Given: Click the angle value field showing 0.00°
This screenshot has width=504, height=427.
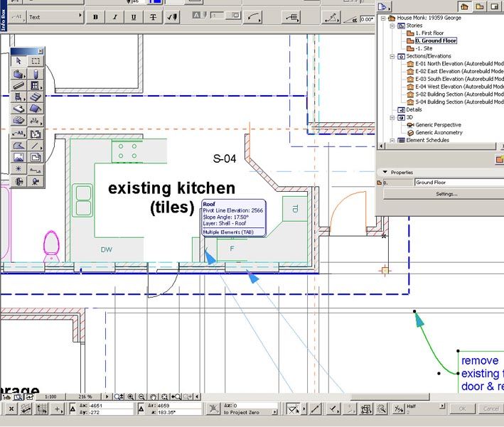Looking at the screenshot, I should coord(367,19).
